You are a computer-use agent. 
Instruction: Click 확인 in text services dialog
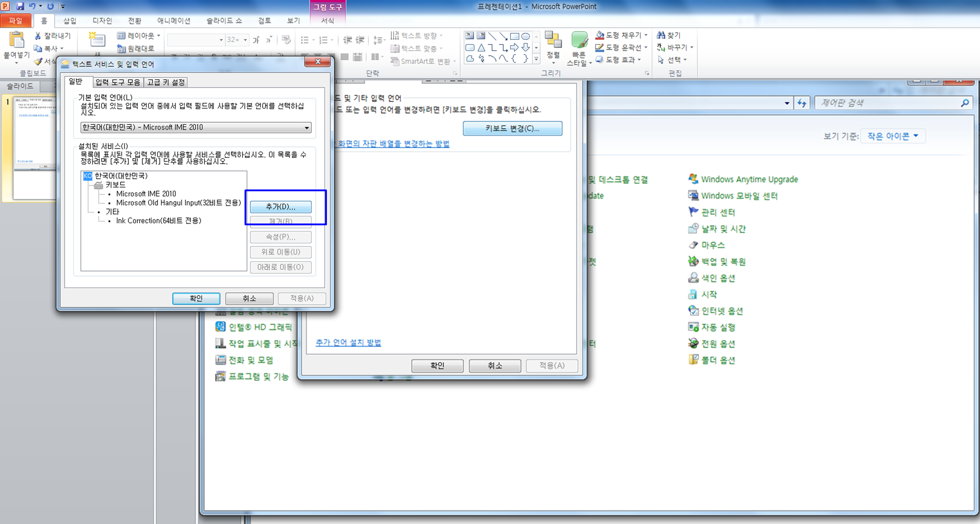tap(196, 298)
